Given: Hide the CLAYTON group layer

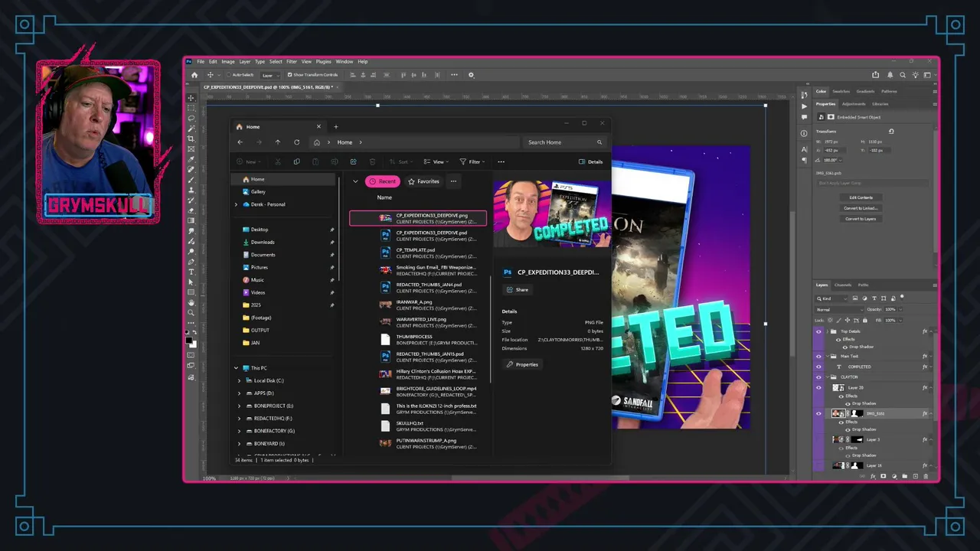Looking at the screenshot, I should pyautogui.click(x=818, y=377).
